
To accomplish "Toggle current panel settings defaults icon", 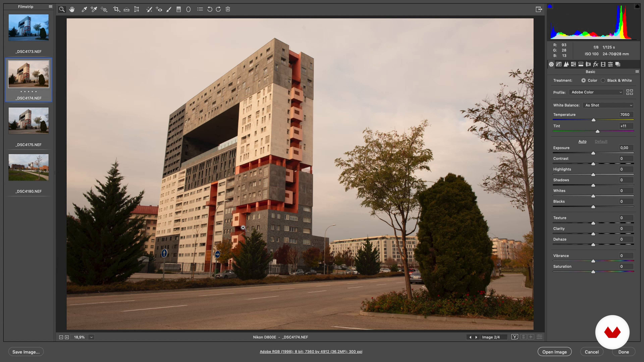I will point(540,337).
